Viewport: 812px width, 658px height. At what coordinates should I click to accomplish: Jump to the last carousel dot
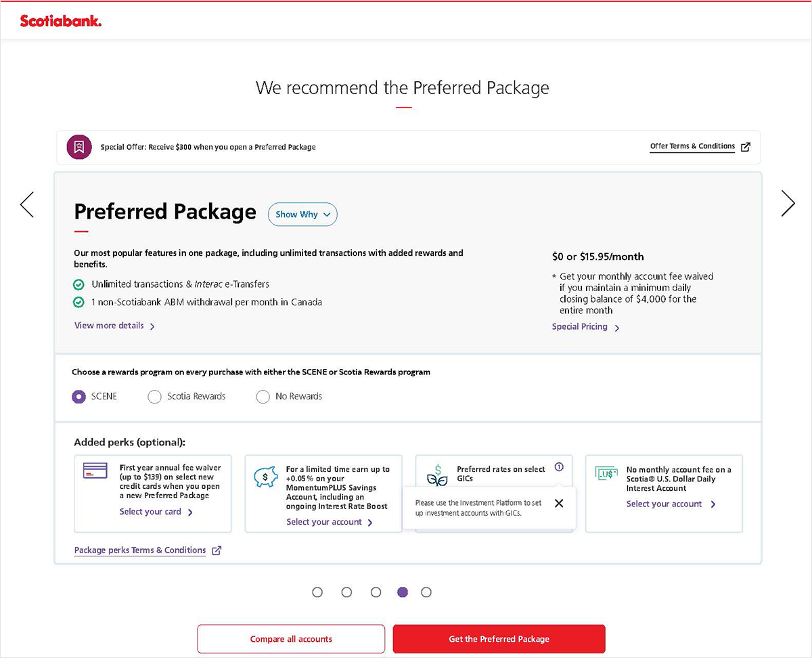[426, 592]
